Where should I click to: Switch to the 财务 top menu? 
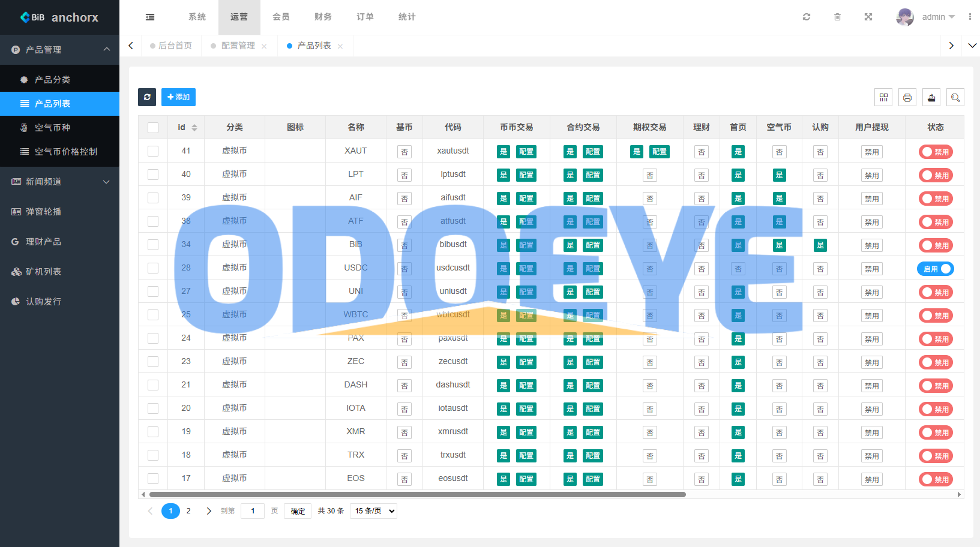pos(323,17)
